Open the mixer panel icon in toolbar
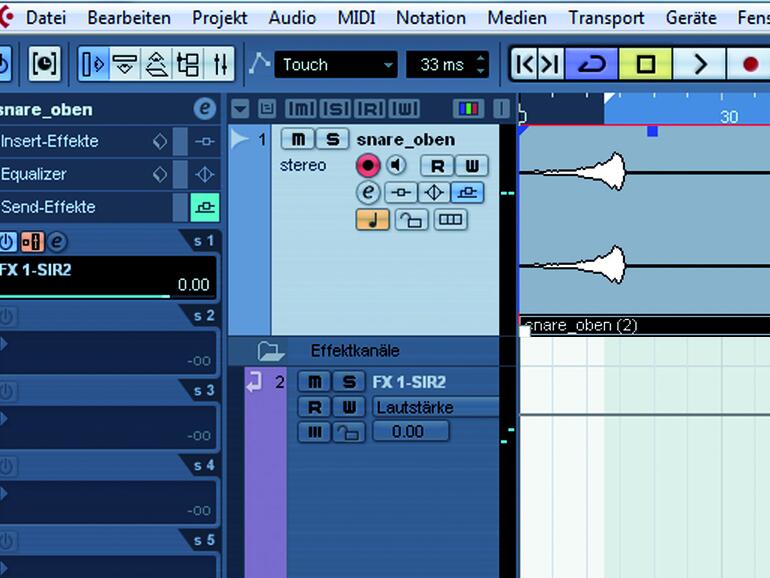The image size is (770, 578). pos(220,64)
